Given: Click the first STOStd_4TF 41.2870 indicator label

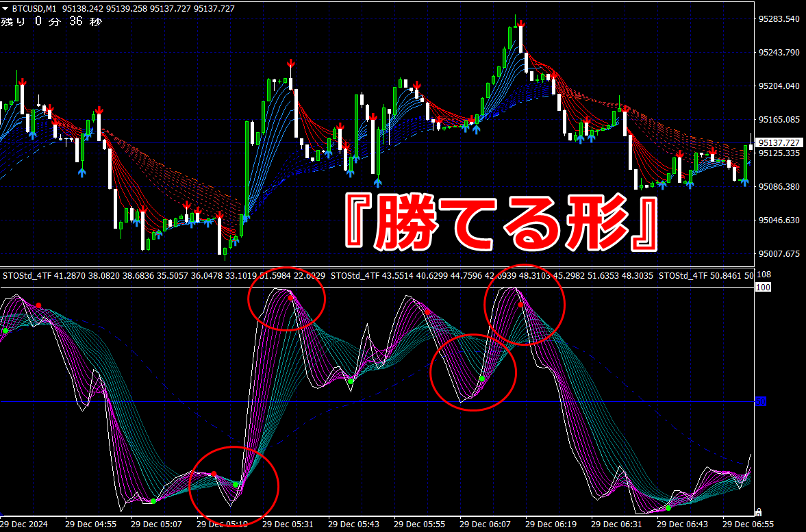Looking at the screenshot, I should (x=44, y=276).
